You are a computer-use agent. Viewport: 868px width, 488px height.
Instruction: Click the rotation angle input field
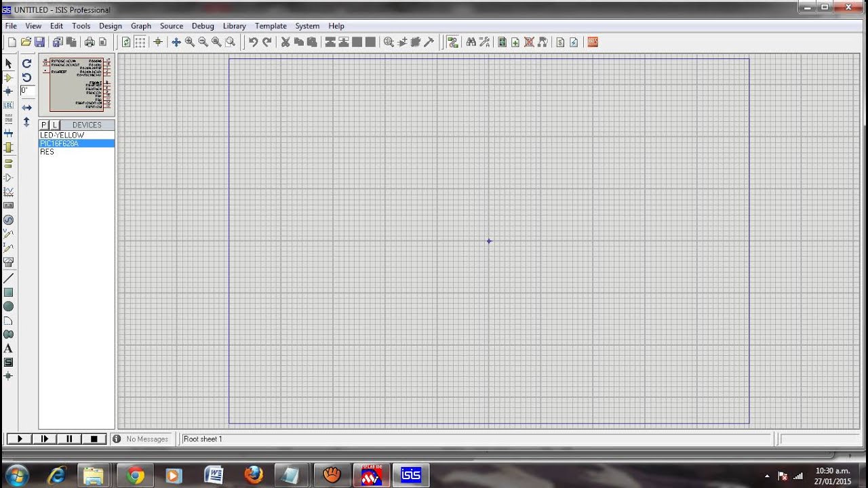click(x=27, y=91)
